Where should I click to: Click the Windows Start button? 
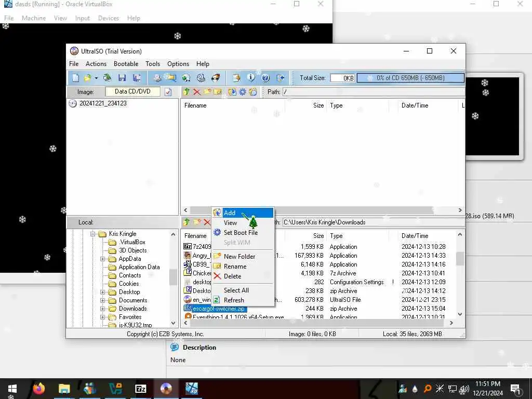pyautogui.click(x=12, y=389)
